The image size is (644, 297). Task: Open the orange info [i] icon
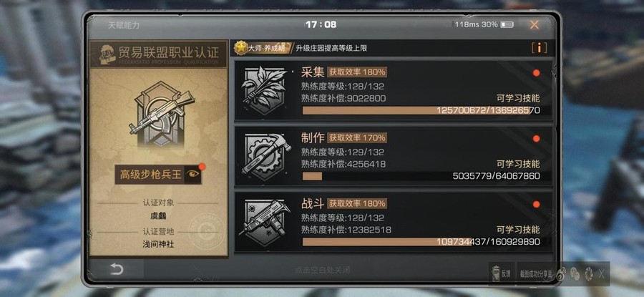tap(539, 48)
